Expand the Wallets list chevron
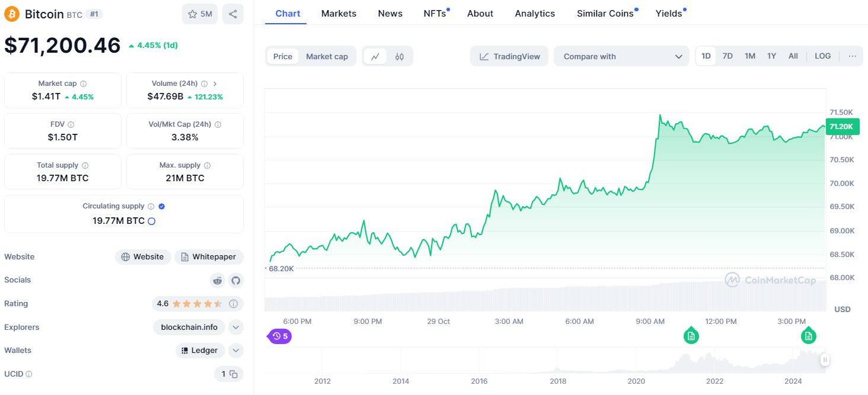The image size is (868, 395). (236, 351)
